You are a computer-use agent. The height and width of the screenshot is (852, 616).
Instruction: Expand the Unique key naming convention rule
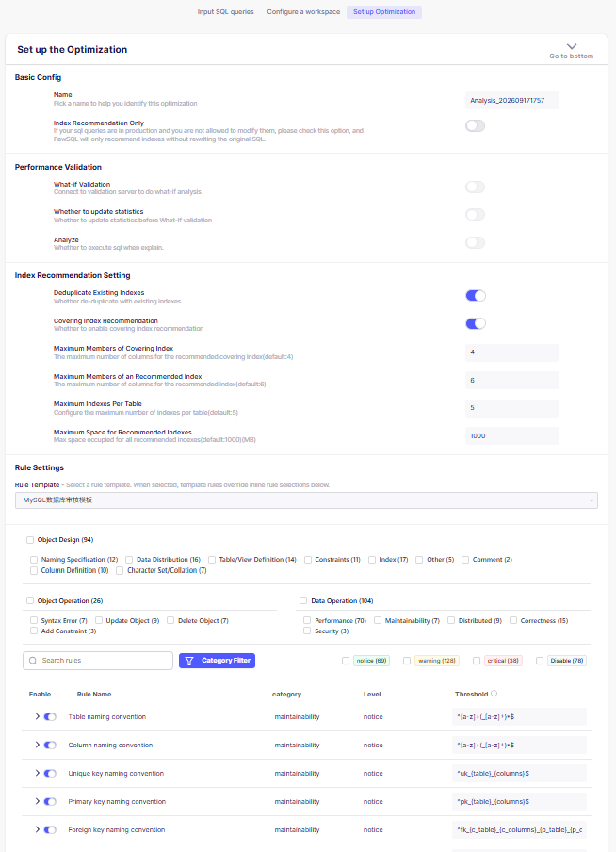[38, 773]
